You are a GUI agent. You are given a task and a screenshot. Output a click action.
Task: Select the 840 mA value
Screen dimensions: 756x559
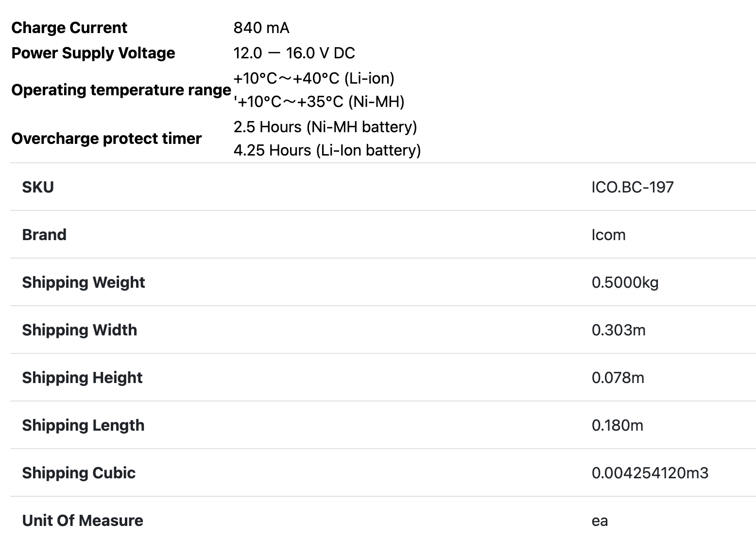click(261, 28)
